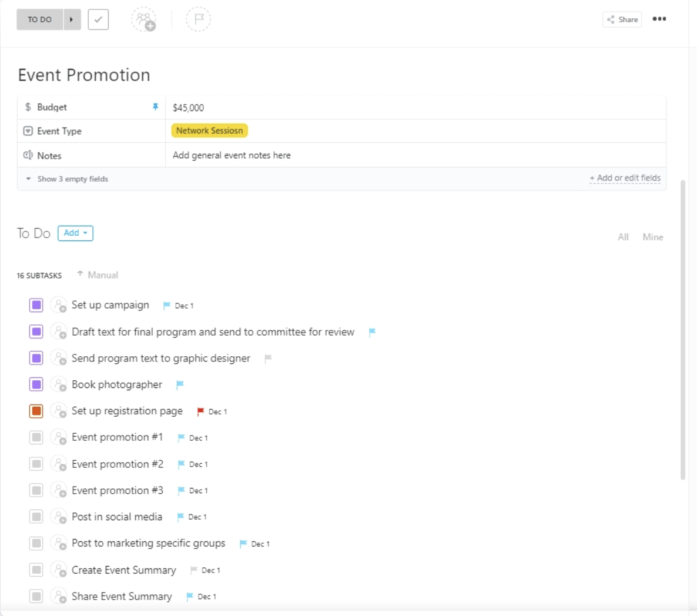Click the Dec 1 date on Event promotion #2

[198, 464]
